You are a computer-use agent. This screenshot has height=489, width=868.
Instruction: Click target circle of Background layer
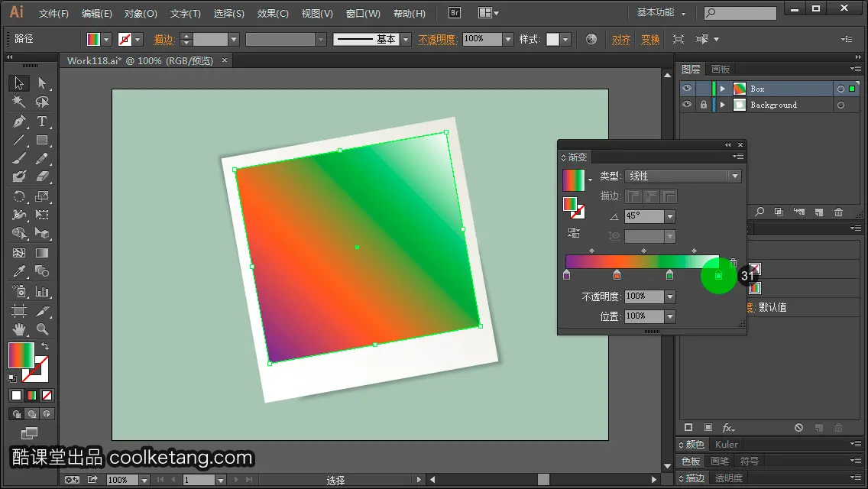pos(840,105)
